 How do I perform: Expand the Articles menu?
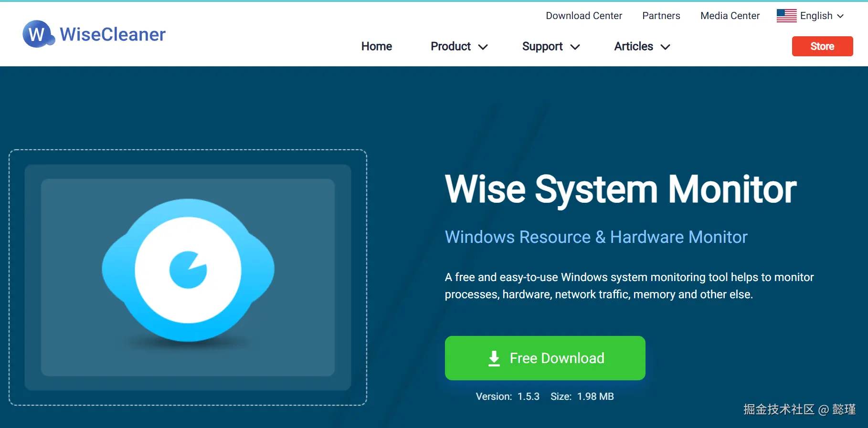(642, 46)
